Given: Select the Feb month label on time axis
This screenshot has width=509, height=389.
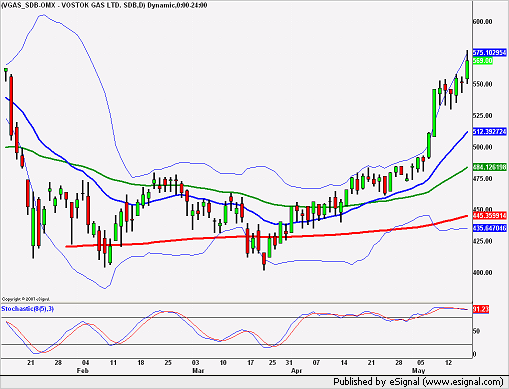Looking at the screenshot, I should coord(83,371).
